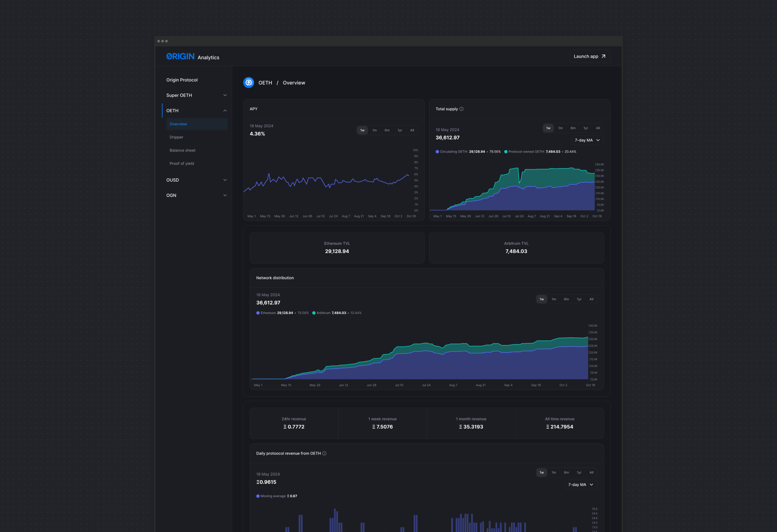Screen dimensions: 777x532
Task: Click info icon beside Daily protocol revenue
Action: (324, 453)
